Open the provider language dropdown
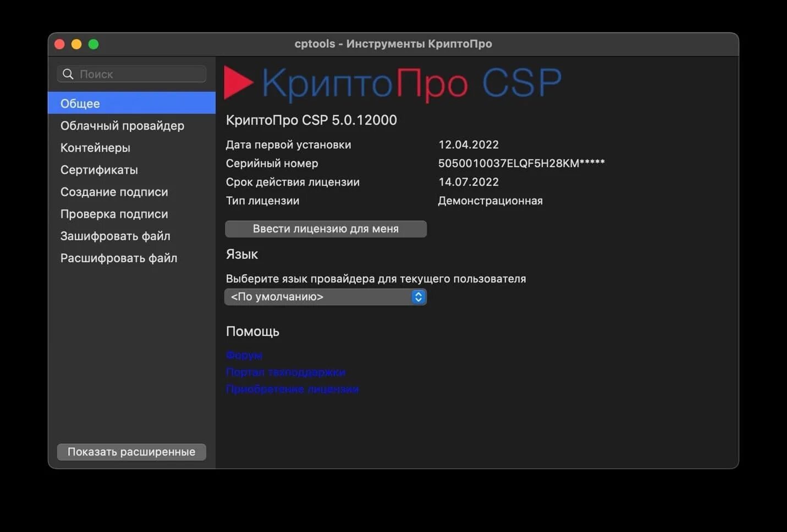This screenshot has height=532, width=787. coord(326,297)
